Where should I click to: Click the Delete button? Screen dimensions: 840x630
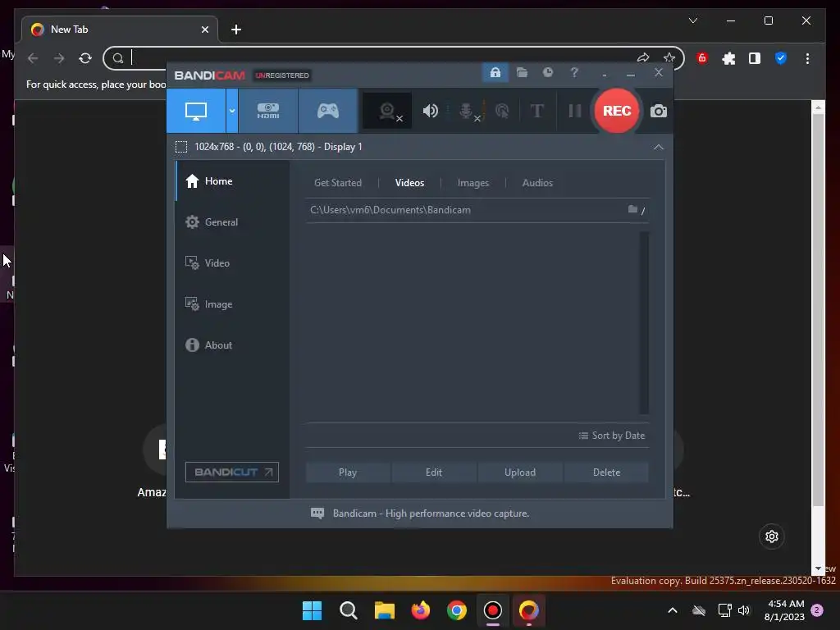click(x=606, y=472)
